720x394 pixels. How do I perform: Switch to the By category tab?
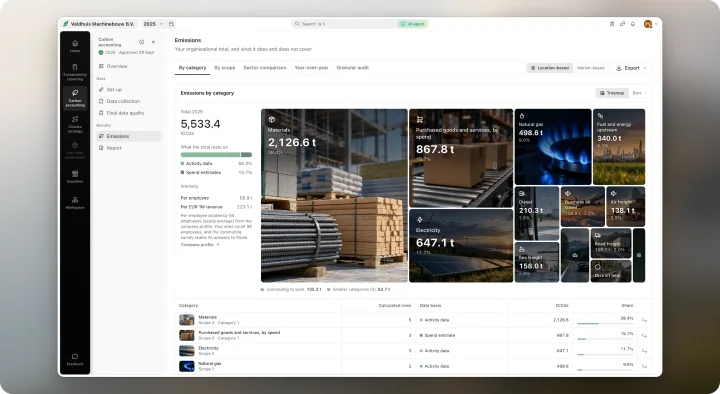coord(192,68)
